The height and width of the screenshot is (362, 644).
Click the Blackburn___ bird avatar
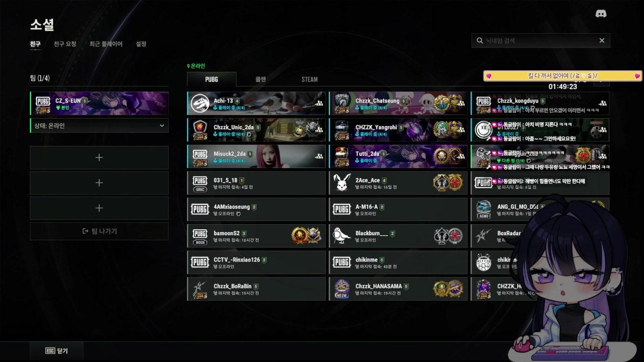tap(342, 236)
